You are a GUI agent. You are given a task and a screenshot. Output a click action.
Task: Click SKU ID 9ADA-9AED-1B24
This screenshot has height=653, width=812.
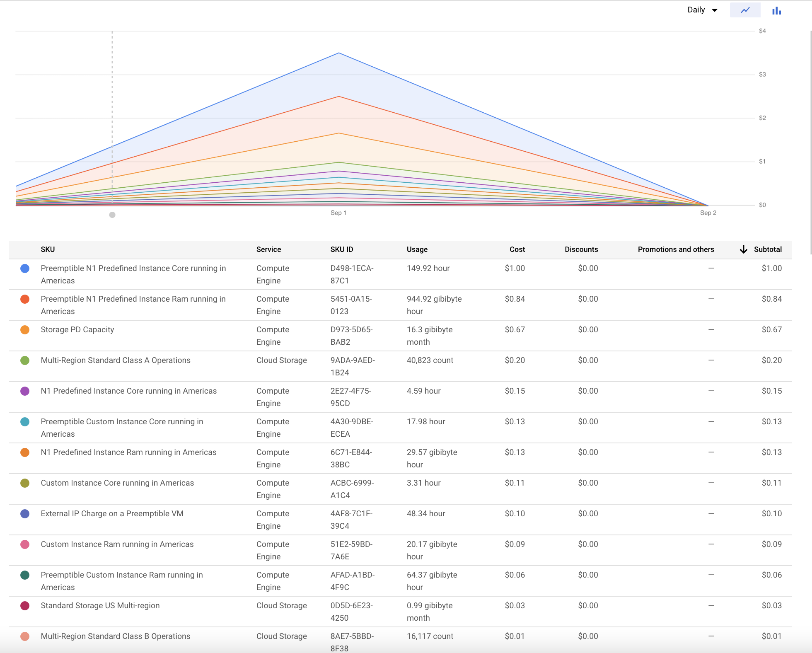353,366
